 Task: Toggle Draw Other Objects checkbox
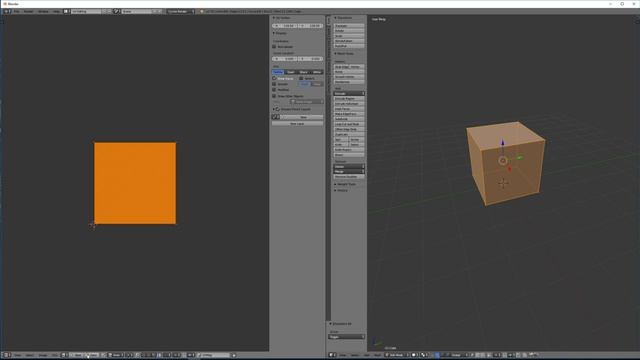click(x=274, y=96)
